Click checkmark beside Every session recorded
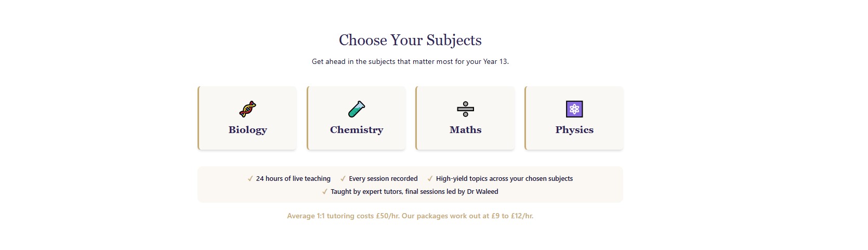 tap(343, 178)
